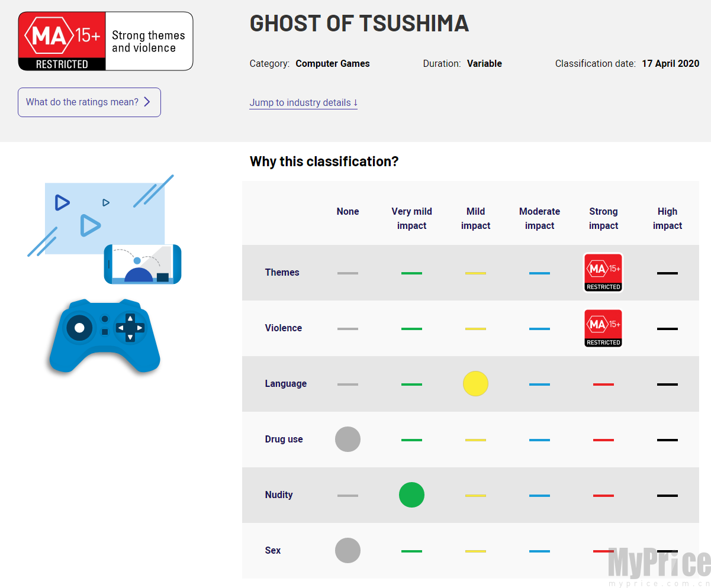
Task: Click the "Themes" row label
Action: (282, 273)
